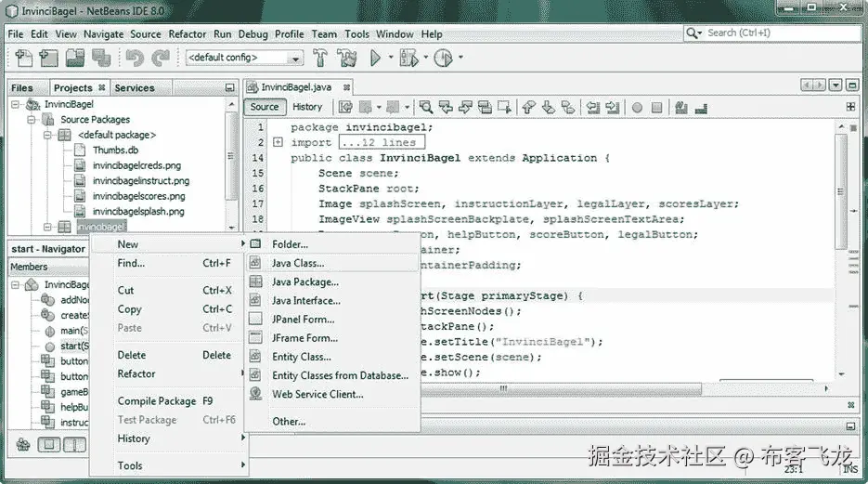The image size is (868, 484).
Task: Select Java Class... from New submenu
Action: click(x=332, y=263)
